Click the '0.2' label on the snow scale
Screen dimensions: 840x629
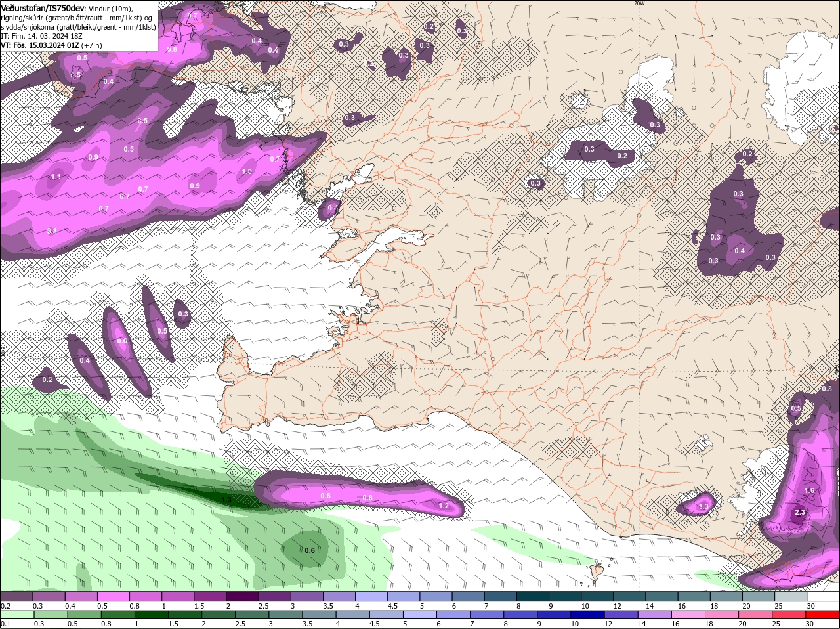pos(5,606)
